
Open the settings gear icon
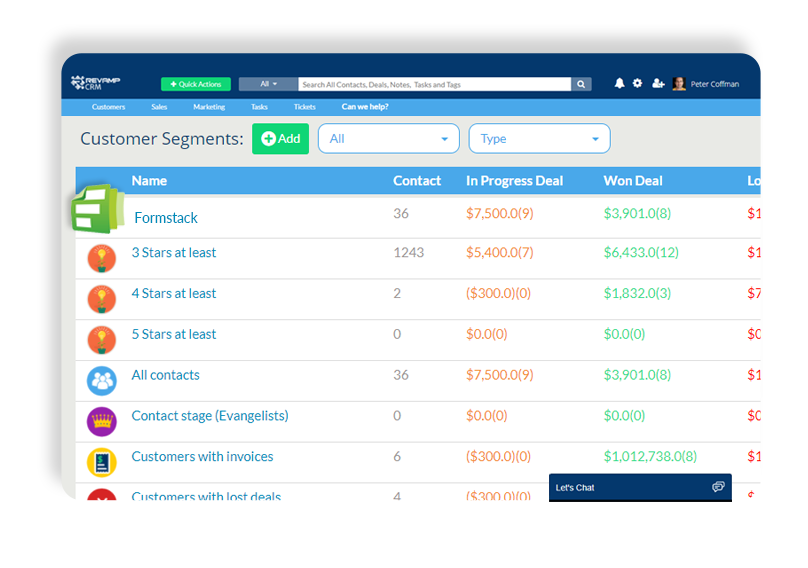[637, 83]
